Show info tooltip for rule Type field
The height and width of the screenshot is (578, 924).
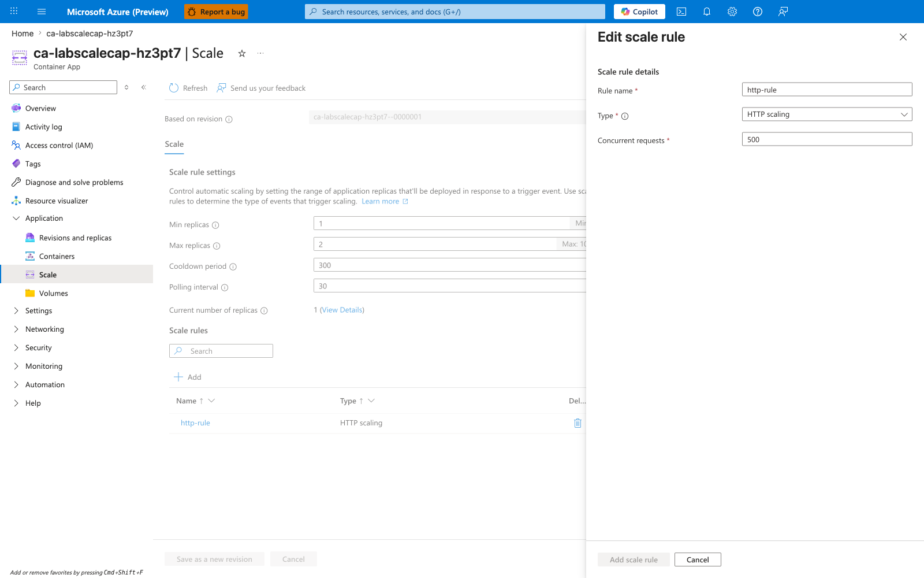(625, 116)
